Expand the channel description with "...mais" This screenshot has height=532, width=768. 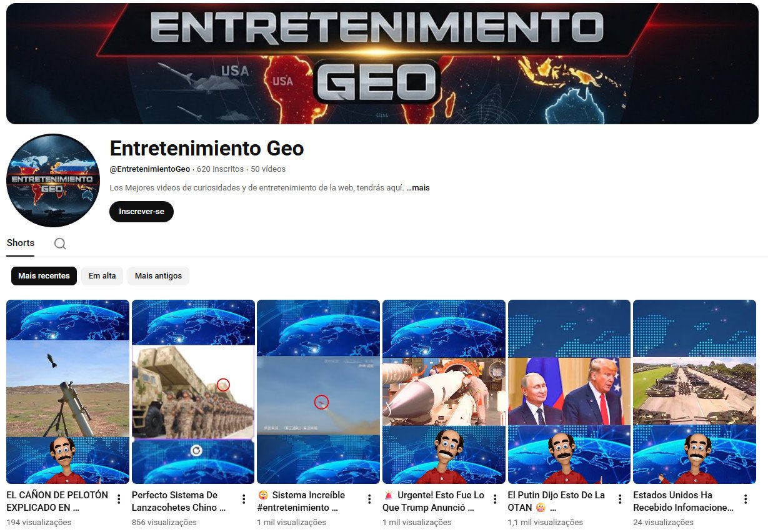pos(417,187)
